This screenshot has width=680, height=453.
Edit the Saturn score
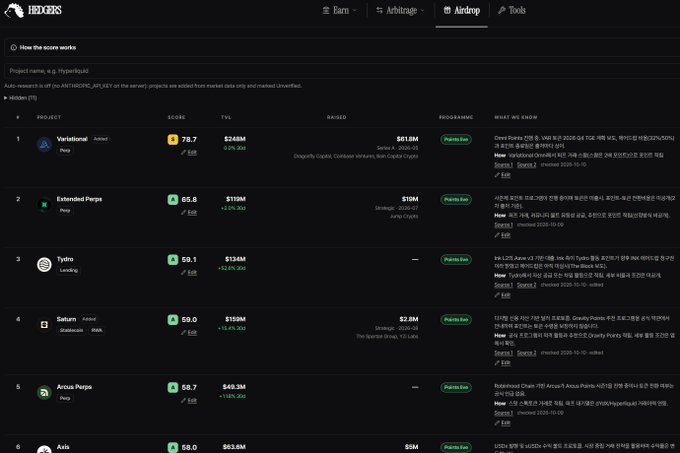coord(189,333)
